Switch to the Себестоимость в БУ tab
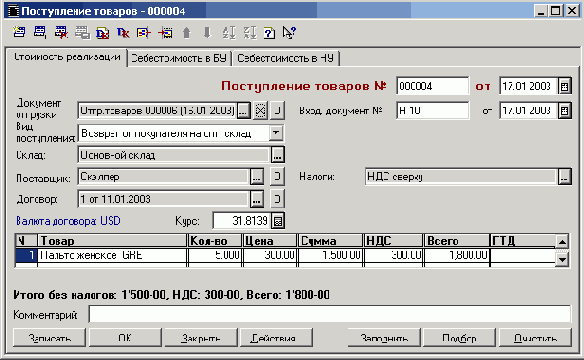 click(179, 58)
